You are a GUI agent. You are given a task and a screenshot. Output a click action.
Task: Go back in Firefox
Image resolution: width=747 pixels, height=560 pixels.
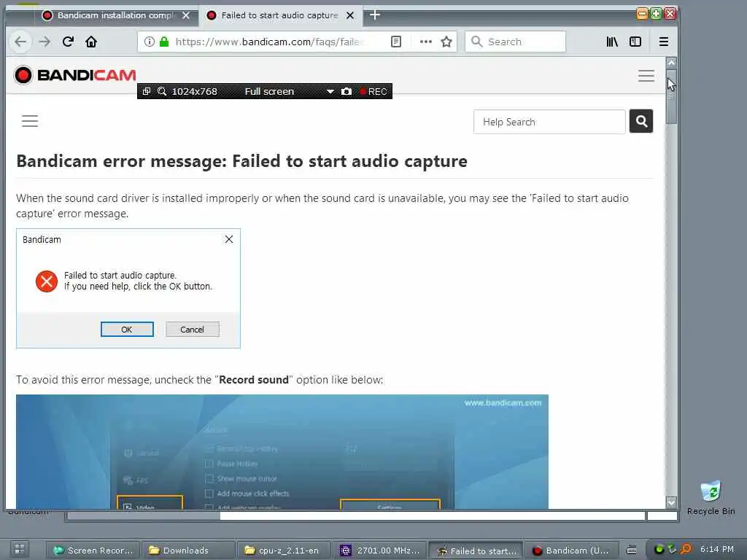coord(20,42)
